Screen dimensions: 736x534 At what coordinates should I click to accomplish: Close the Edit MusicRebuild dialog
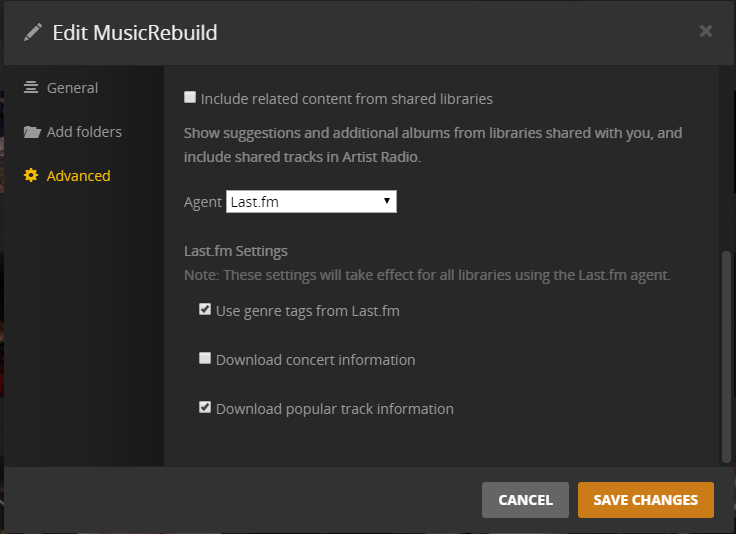click(x=706, y=31)
